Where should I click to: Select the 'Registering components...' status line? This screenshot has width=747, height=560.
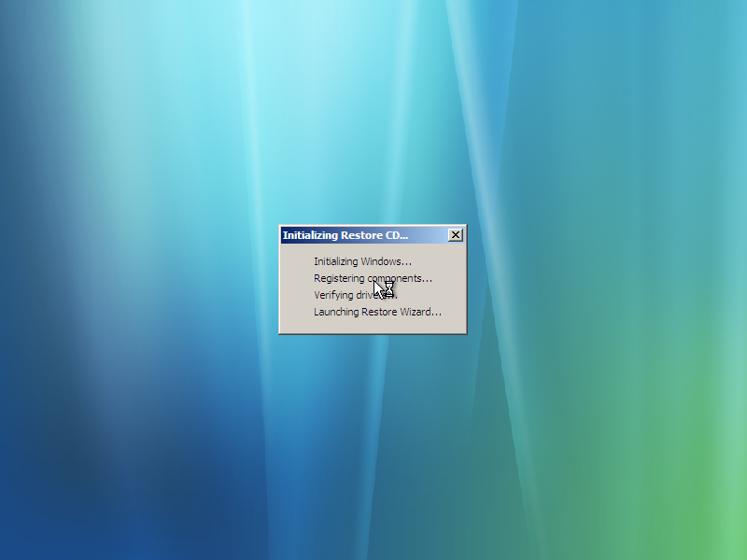(373, 278)
